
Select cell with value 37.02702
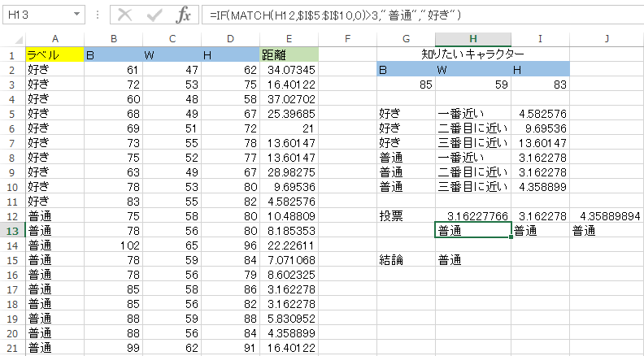click(289, 99)
